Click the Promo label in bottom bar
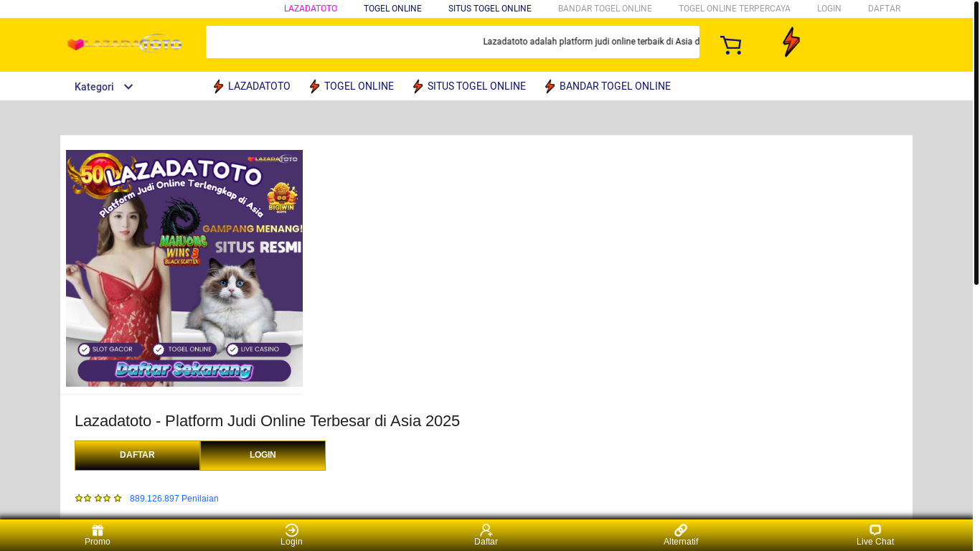This screenshot has height=551, width=980. click(98, 542)
